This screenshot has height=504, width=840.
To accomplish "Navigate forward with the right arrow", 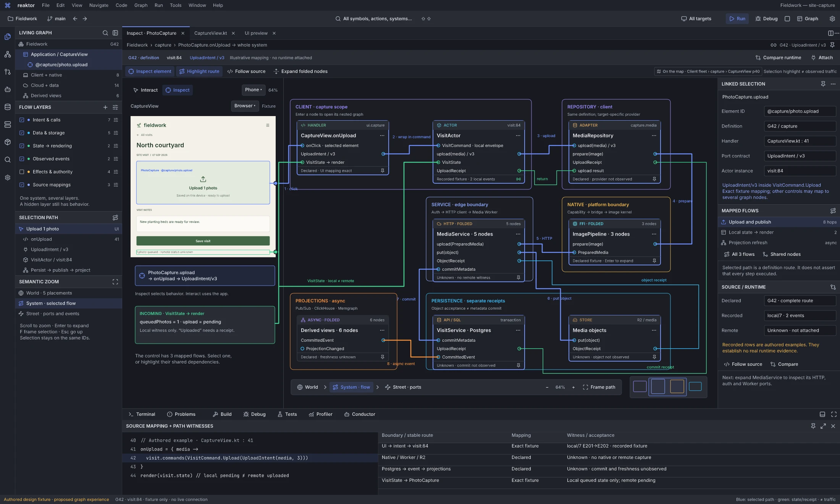I will click(x=85, y=19).
